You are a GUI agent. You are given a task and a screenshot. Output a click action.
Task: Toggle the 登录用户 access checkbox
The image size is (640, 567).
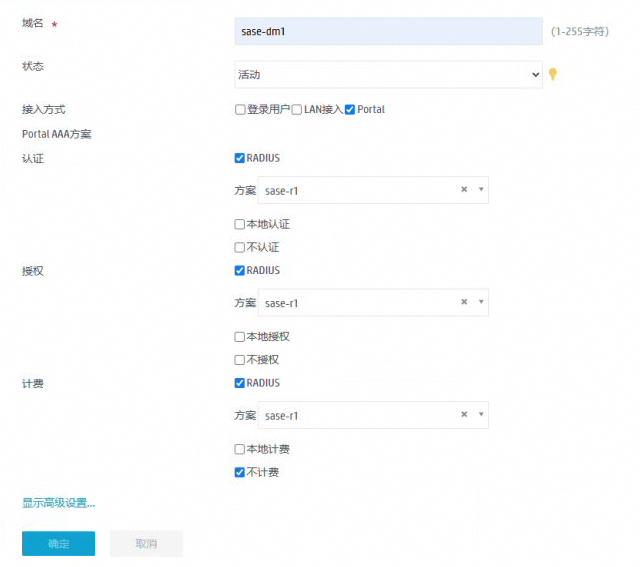(x=240, y=109)
